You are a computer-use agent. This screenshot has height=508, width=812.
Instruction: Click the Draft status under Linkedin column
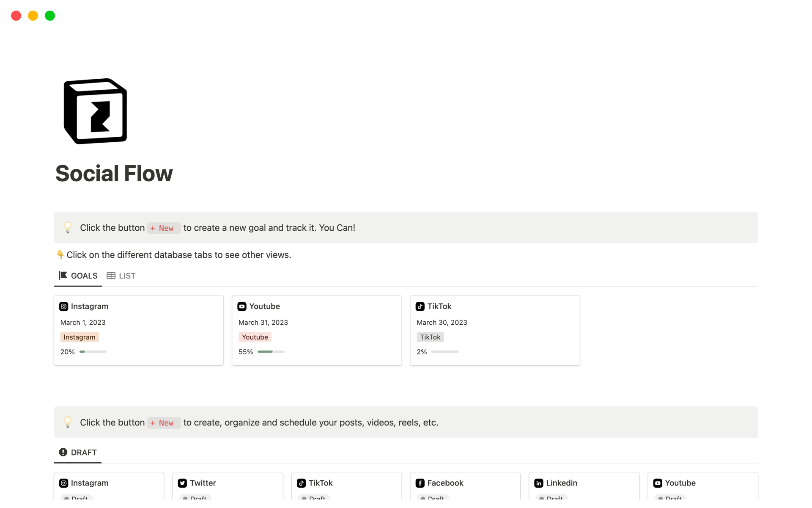552,497
